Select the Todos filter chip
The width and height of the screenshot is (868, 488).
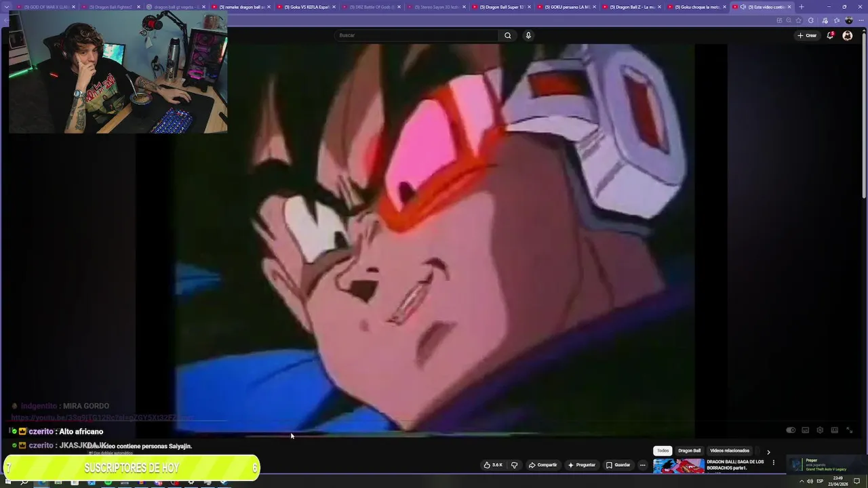coord(663,451)
